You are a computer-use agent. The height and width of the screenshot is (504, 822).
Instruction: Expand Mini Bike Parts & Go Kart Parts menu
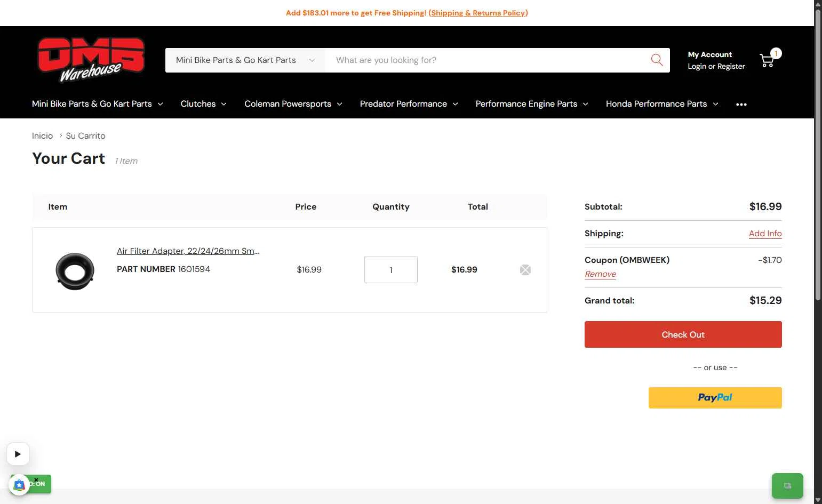[98, 104]
